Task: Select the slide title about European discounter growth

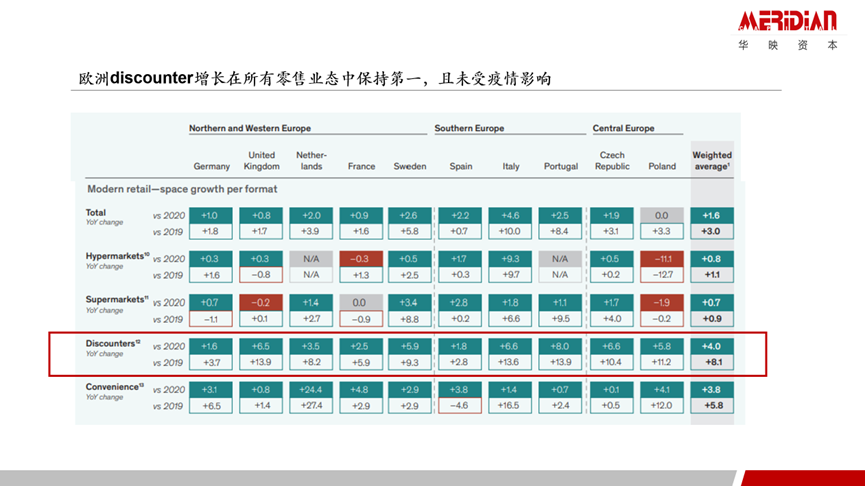Action: pos(315,78)
